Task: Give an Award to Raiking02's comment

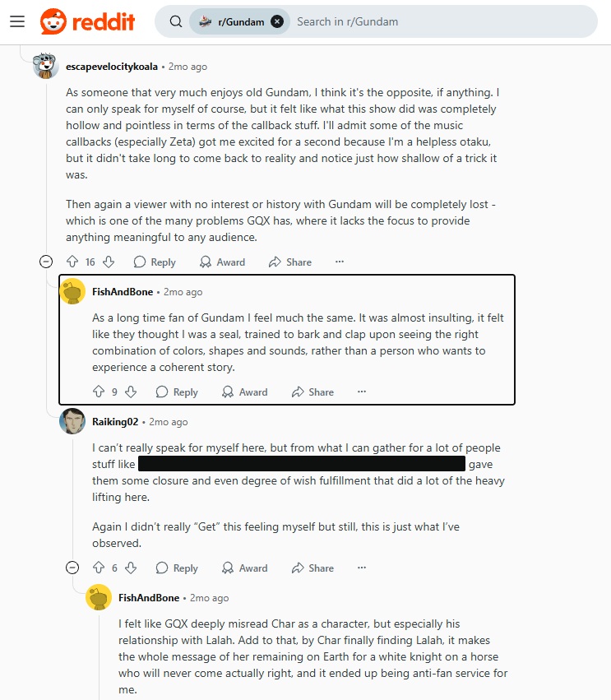Action: tap(245, 568)
